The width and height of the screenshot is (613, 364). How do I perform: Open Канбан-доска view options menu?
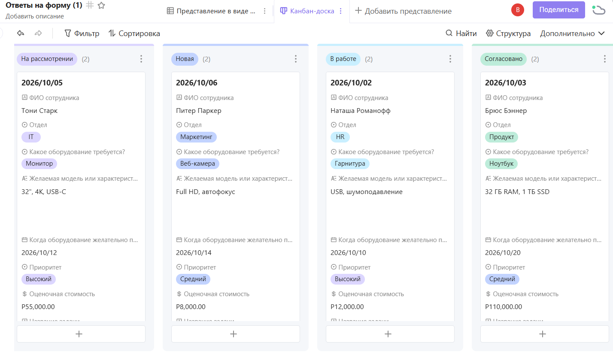[341, 11]
